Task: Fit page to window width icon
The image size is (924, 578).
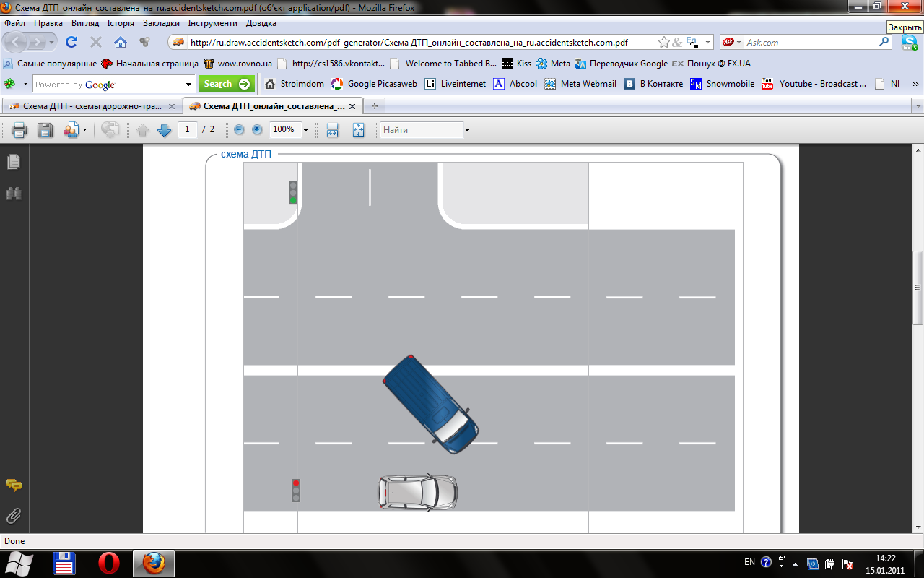Action: click(332, 130)
